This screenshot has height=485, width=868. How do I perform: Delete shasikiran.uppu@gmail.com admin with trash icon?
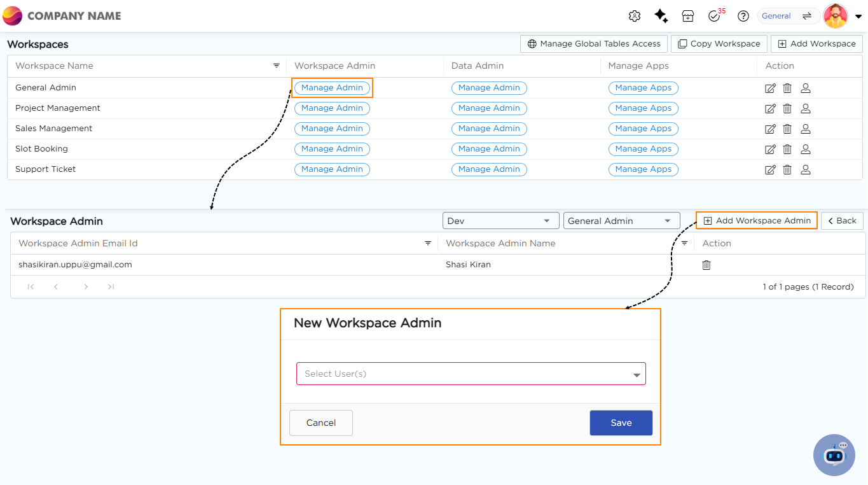pyautogui.click(x=706, y=265)
